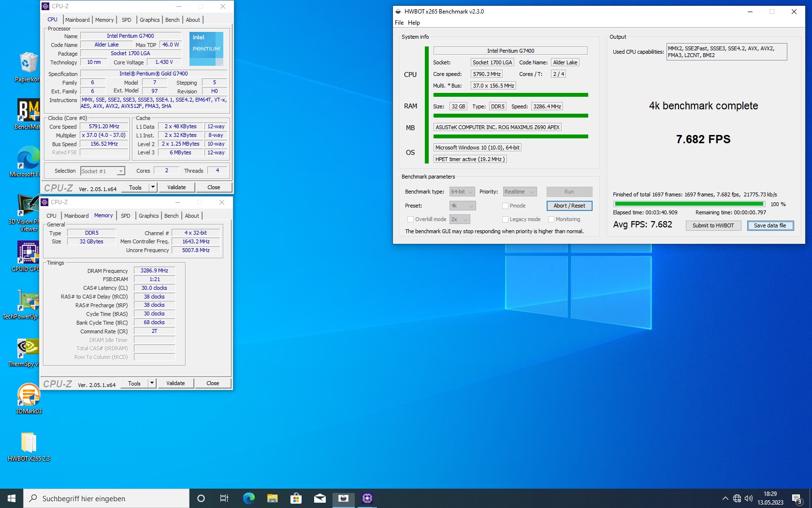Open the CPUID CPU-Z desktop shortcut
Viewport: 812px width, 508px height.
tap(28, 256)
